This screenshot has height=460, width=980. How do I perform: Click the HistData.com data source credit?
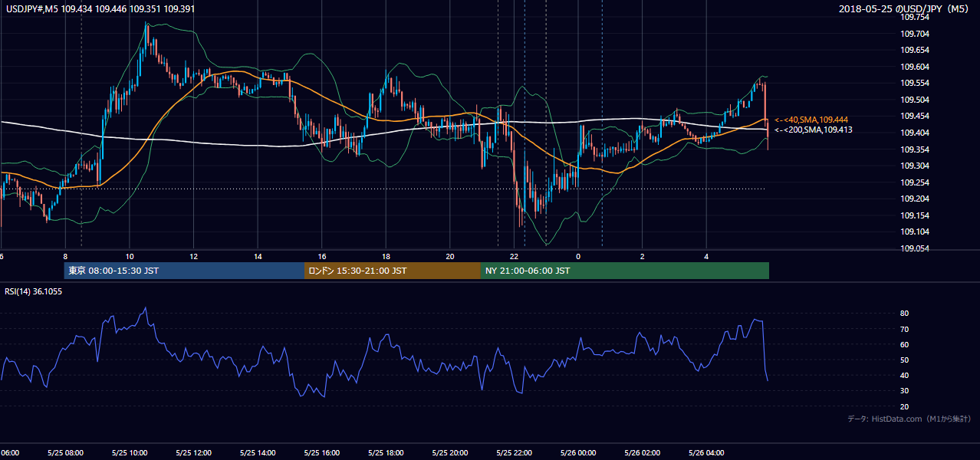click(x=909, y=419)
